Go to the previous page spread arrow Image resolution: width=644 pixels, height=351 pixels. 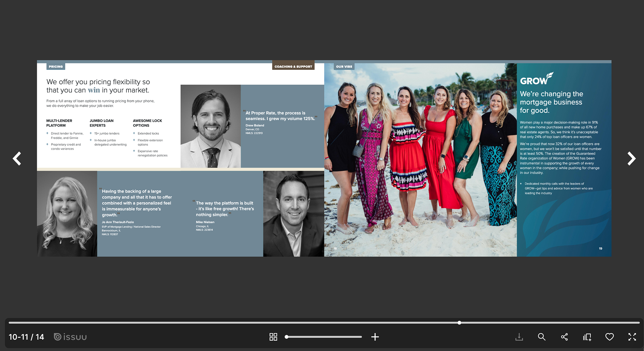[x=17, y=159]
